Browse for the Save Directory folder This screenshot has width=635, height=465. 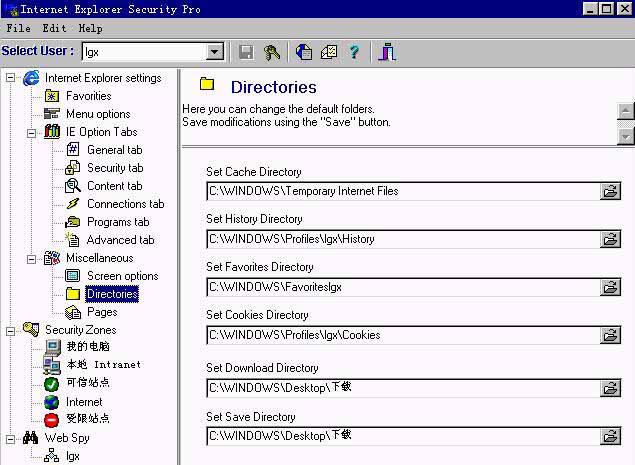pyautogui.click(x=610, y=436)
